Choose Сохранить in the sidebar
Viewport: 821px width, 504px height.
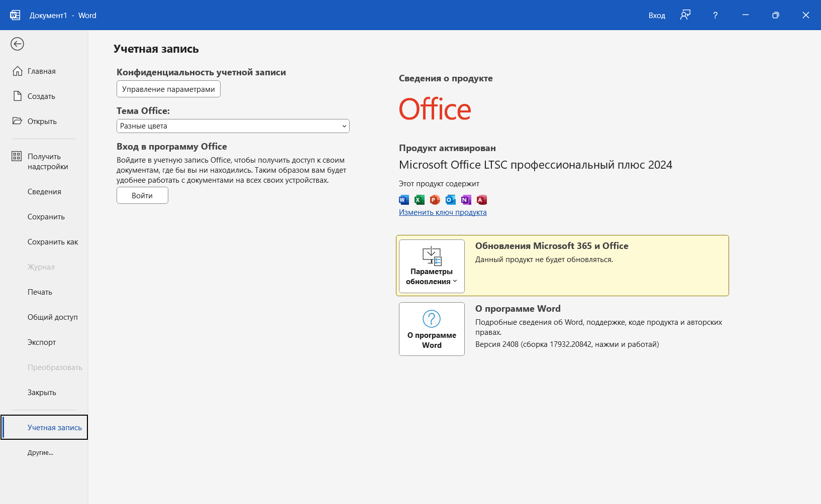44,217
